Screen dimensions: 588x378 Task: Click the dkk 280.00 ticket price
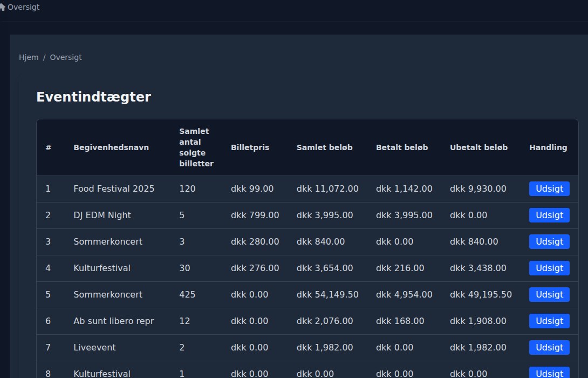pos(255,242)
